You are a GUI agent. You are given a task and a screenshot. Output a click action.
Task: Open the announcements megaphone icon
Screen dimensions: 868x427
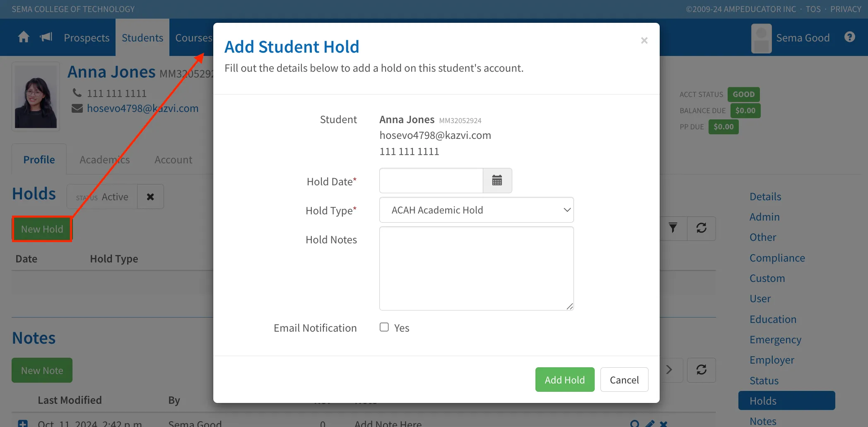pyautogui.click(x=46, y=37)
